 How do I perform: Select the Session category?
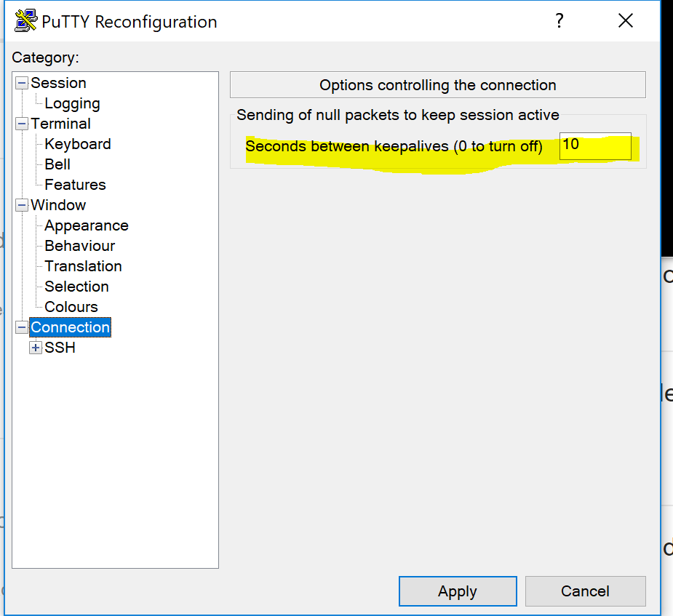58,83
